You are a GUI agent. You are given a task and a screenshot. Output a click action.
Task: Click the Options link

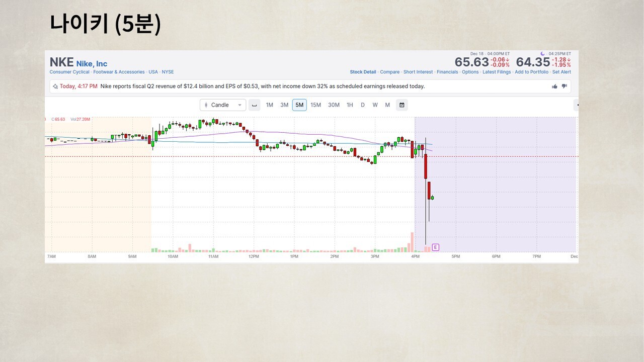pyautogui.click(x=470, y=72)
